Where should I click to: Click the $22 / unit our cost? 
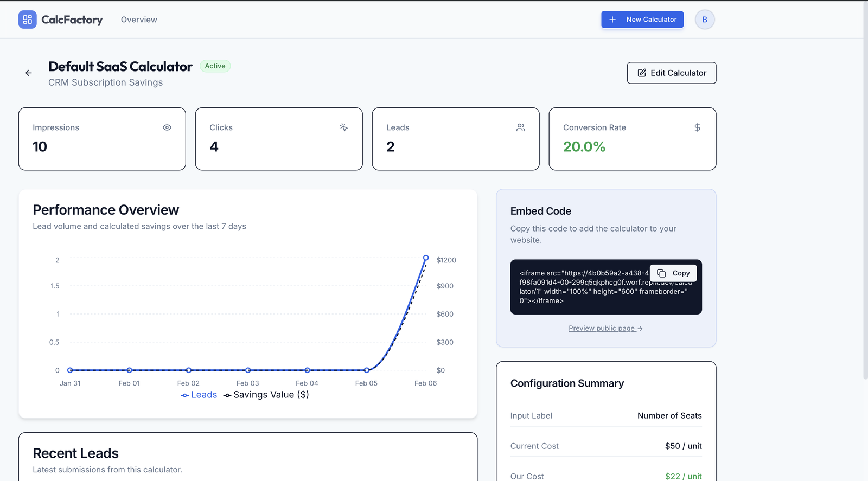[x=684, y=476]
